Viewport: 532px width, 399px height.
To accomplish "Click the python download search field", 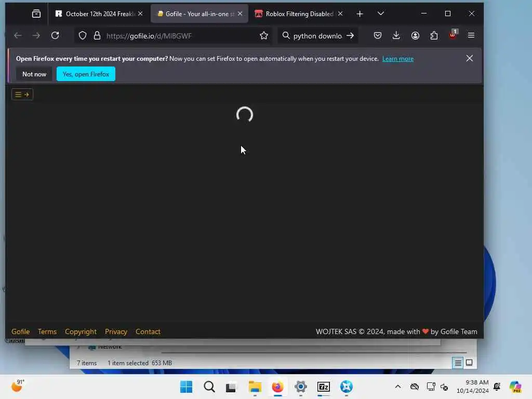I will pyautogui.click(x=317, y=36).
